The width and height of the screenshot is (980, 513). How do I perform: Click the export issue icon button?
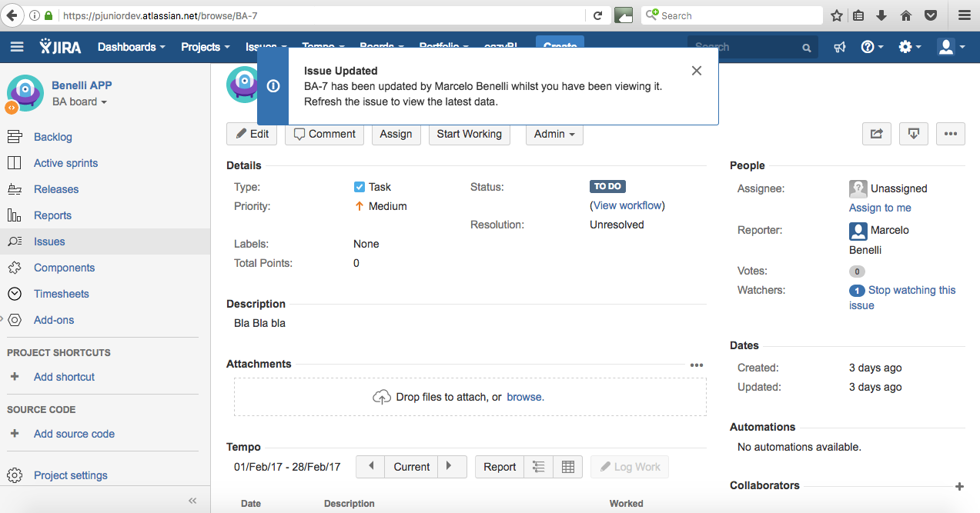click(914, 134)
